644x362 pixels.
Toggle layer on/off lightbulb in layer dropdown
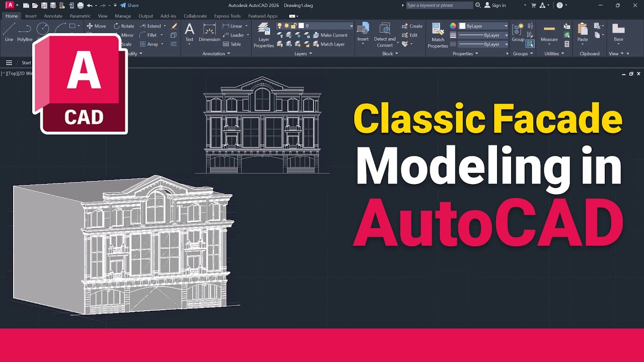point(280,26)
